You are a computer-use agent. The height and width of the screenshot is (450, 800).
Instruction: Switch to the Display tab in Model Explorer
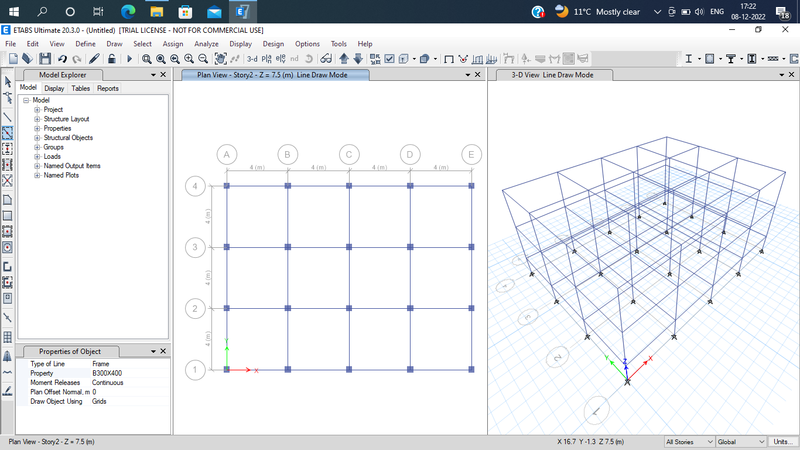tap(54, 88)
